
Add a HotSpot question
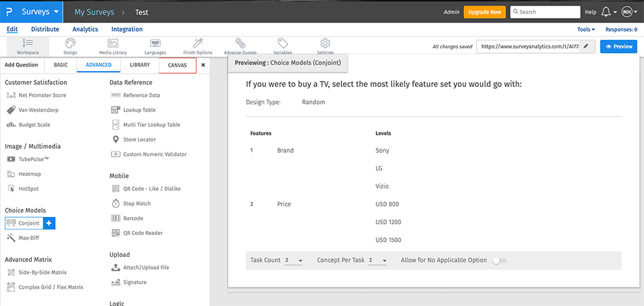tap(23, 189)
